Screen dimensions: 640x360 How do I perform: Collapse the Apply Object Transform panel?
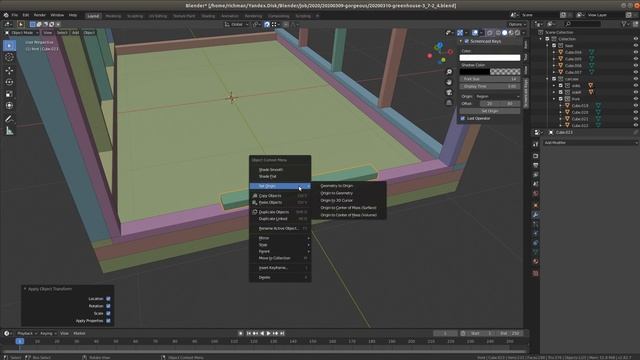tap(25, 289)
